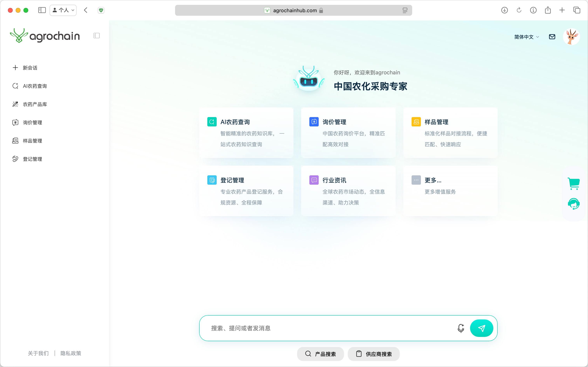Click the microphone voice input icon
Image resolution: width=588 pixels, height=367 pixels.
coord(461,328)
